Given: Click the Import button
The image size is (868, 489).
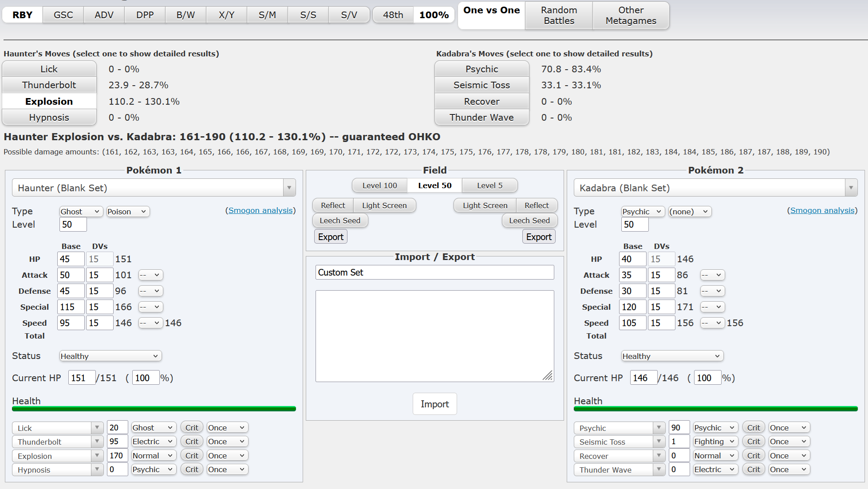Looking at the screenshot, I should [434, 404].
